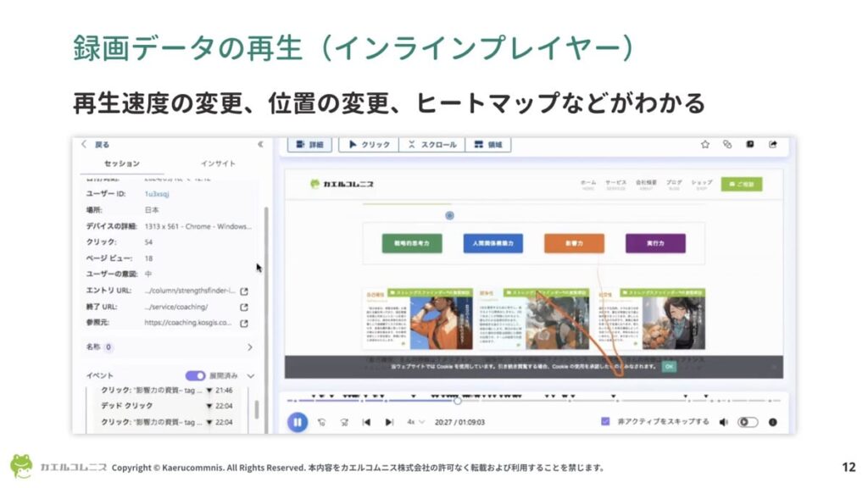Collapse the side panel with double chevron
The image size is (868, 488).
click(x=260, y=144)
